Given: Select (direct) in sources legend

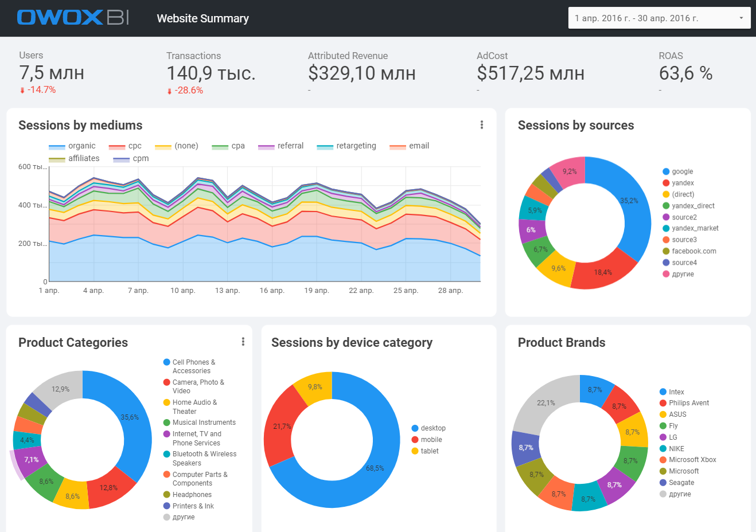Looking at the screenshot, I should [679, 194].
